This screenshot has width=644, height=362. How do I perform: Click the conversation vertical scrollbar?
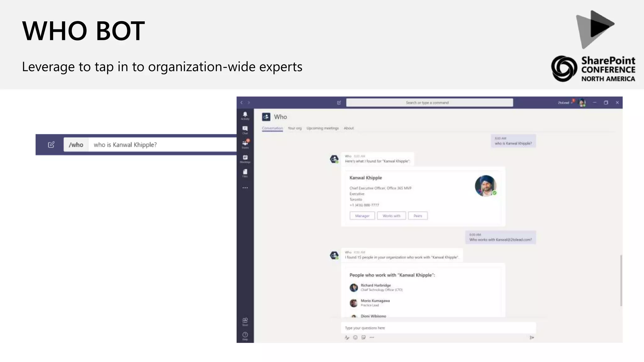(621, 280)
